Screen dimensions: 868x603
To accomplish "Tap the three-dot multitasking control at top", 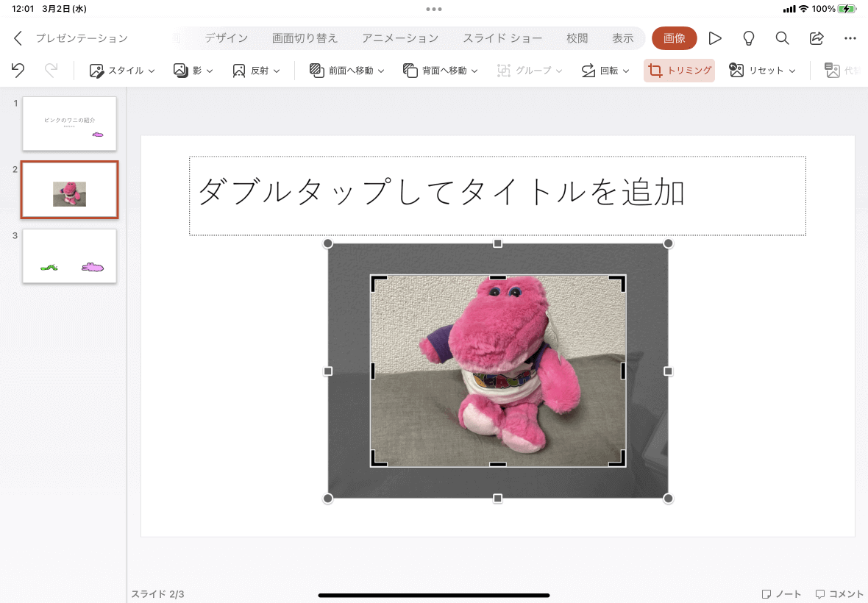I will [434, 9].
